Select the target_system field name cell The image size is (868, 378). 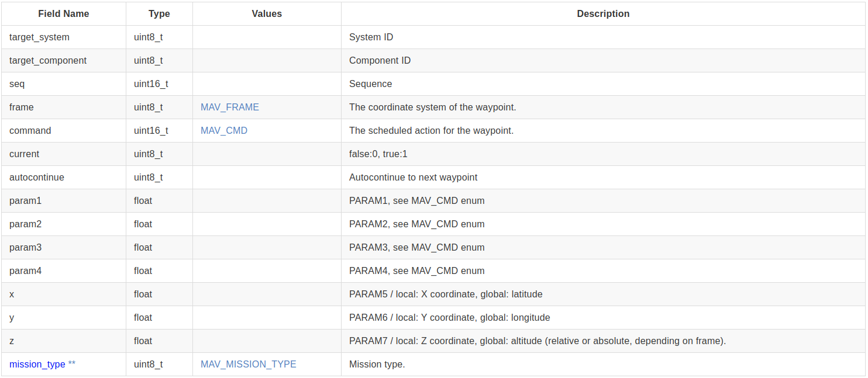[64, 37]
